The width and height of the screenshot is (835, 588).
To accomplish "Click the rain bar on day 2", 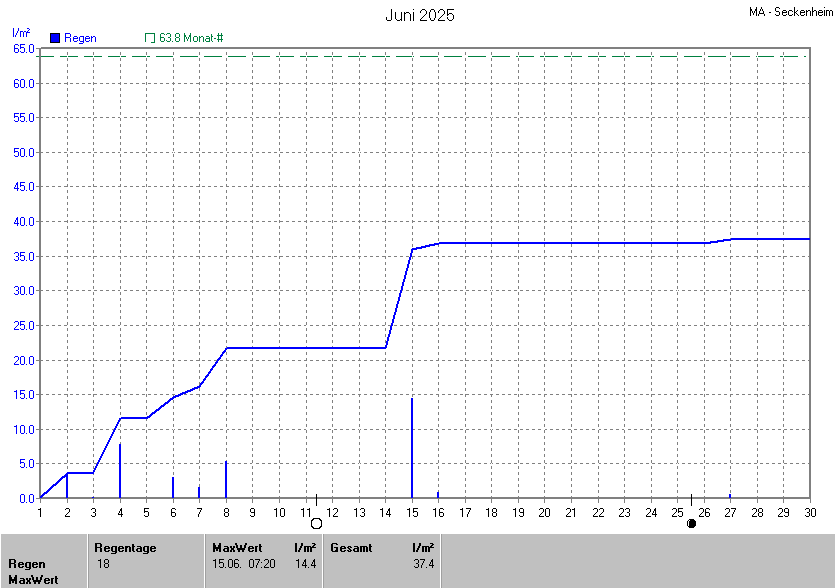I will pos(67,485).
